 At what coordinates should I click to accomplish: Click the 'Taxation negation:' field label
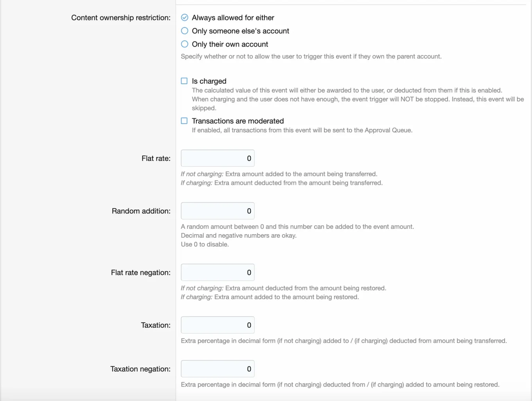[x=140, y=369]
